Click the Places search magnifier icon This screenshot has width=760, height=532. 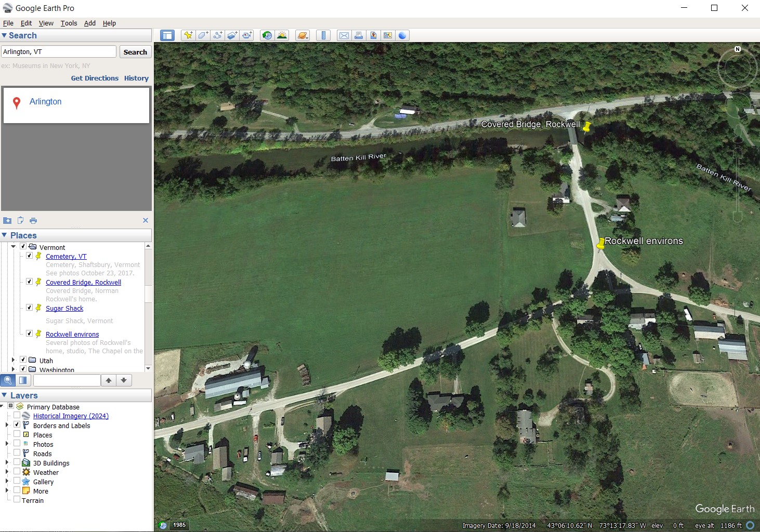pos(8,380)
